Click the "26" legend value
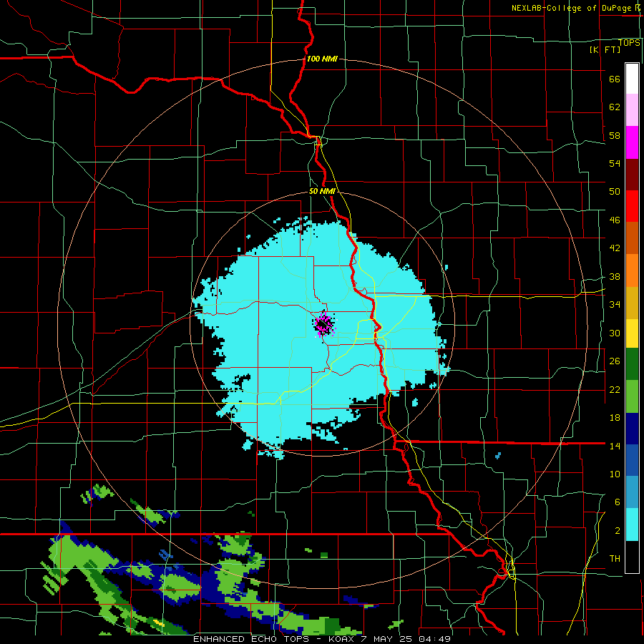644x644 pixels. tap(615, 361)
